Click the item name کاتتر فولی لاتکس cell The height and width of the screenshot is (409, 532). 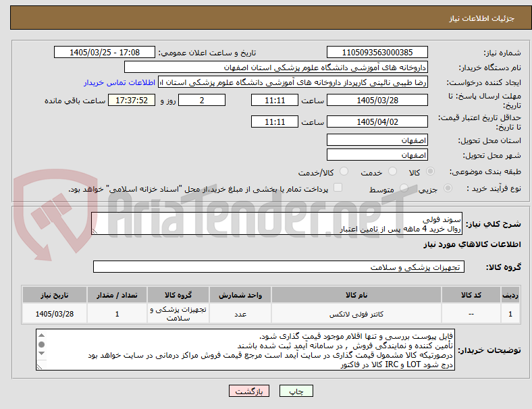click(356, 314)
